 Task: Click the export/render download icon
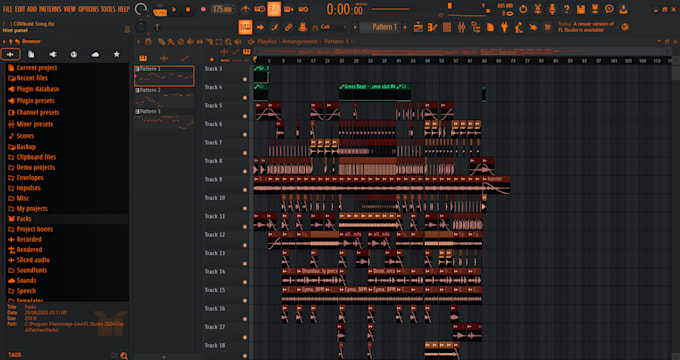point(624,9)
